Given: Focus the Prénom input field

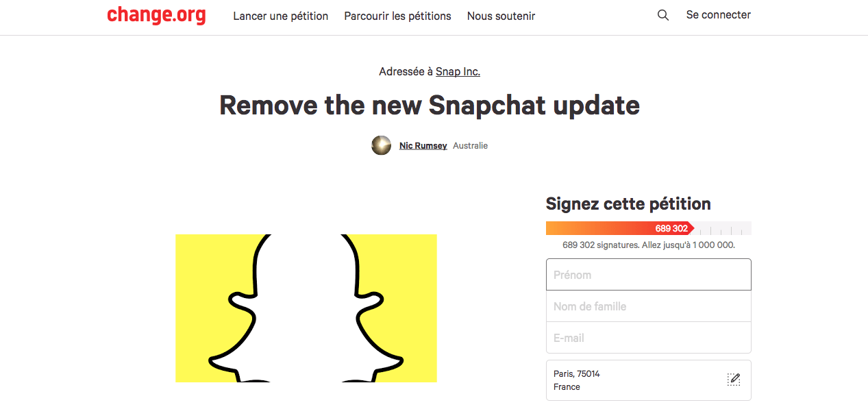Looking at the screenshot, I should (x=649, y=275).
